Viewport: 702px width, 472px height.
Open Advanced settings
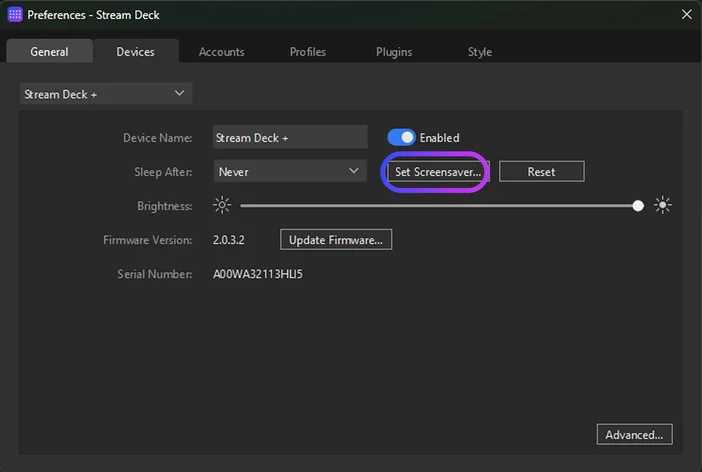point(634,434)
